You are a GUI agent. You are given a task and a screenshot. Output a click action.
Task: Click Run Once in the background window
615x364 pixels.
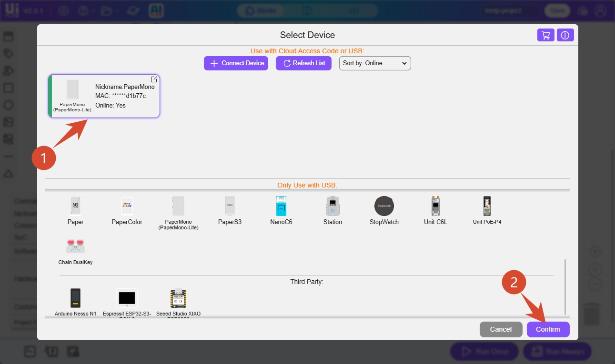[x=484, y=352]
